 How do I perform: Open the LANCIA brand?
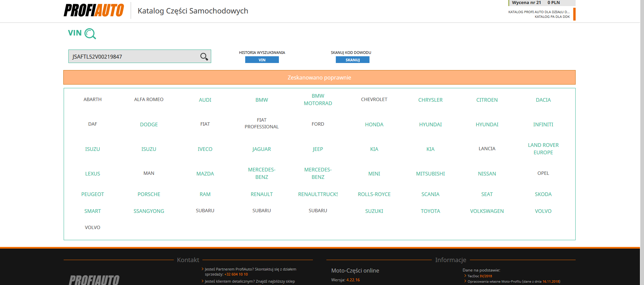(x=487, y=149)
